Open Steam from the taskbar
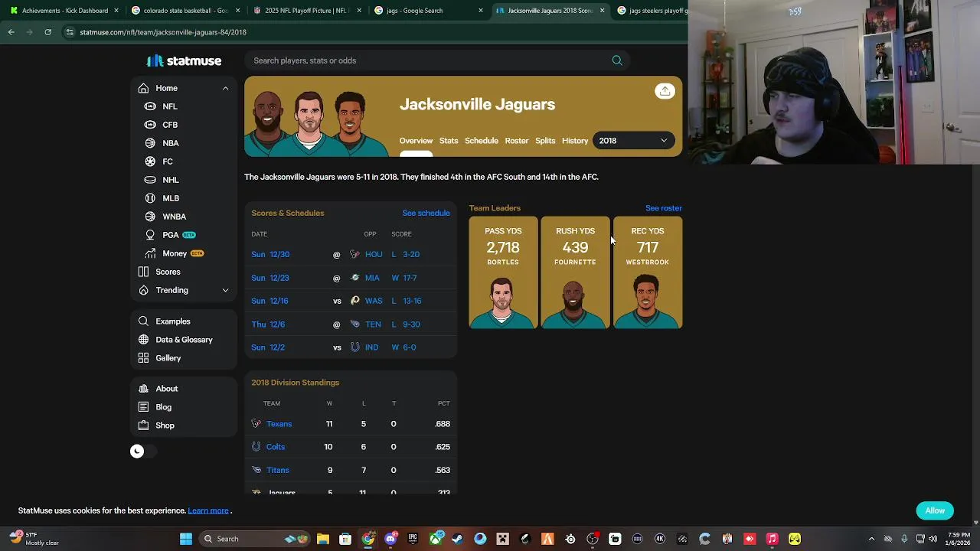The width and height of the screenshot is (980, 551). pyautogui.click(x=457, y=539)
